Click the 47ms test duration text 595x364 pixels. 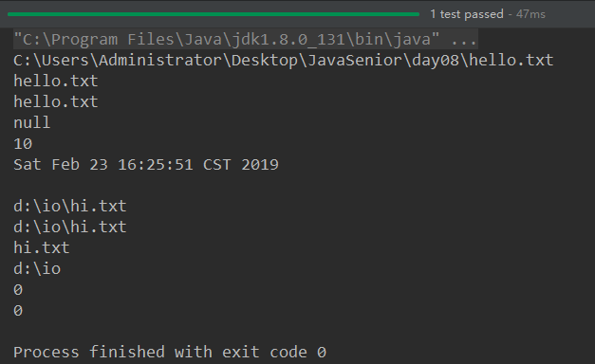[x=530, y=14]
